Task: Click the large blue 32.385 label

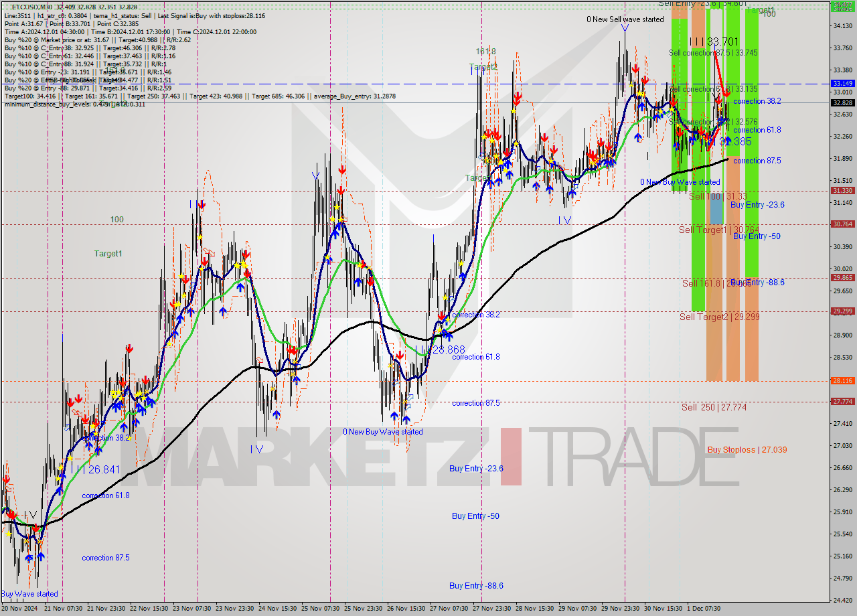Action: coord(735,141)
